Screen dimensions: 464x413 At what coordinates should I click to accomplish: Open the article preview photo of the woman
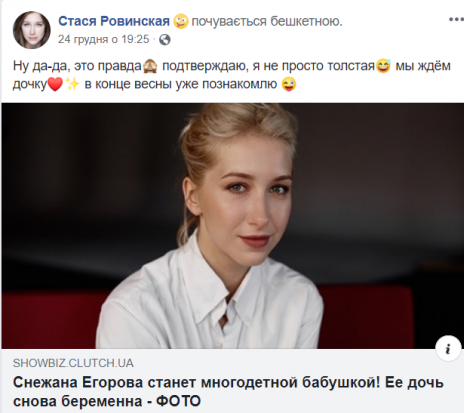(x=232, y=226)
